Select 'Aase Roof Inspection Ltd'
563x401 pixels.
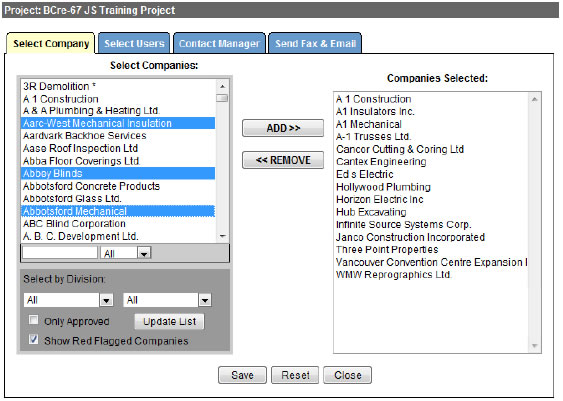(118, 148)
